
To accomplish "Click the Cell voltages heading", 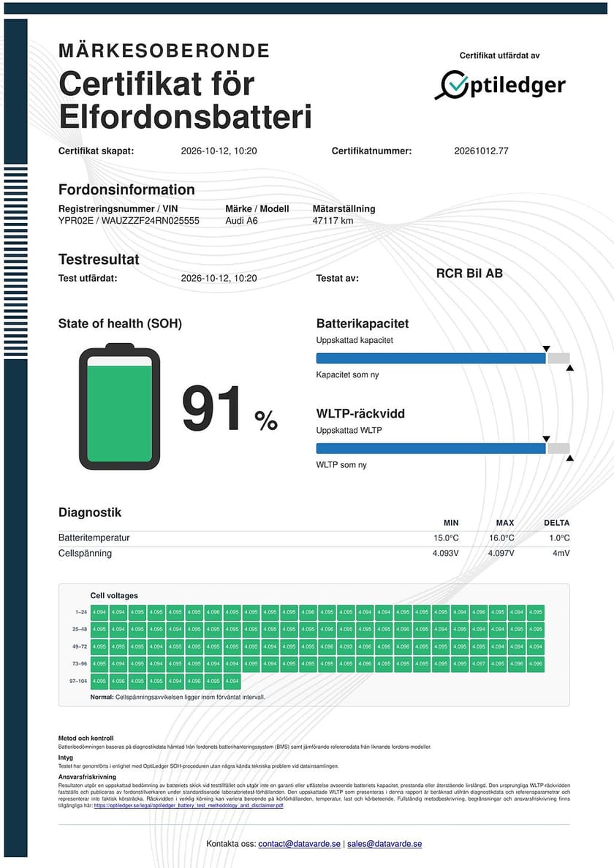I will pyautogui.click(x=114, y=596).
